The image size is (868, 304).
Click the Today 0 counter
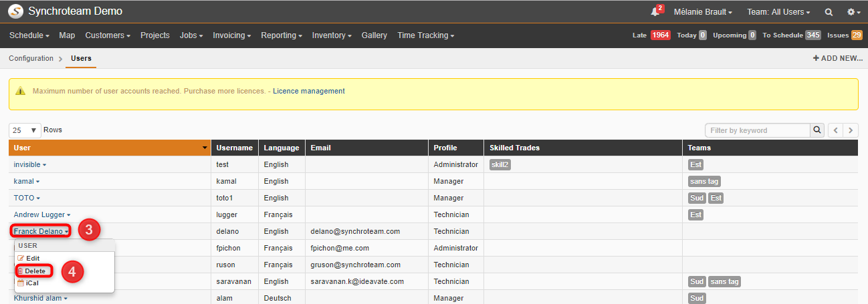[x=691, y=35]
